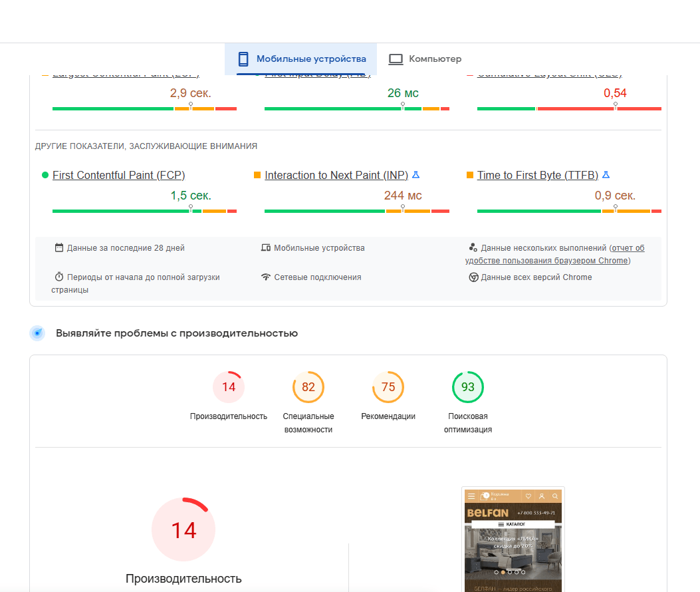Click the heading Другие показатели, заслуживающие внимания
700x592 pixels.
[x=146, y=146]
